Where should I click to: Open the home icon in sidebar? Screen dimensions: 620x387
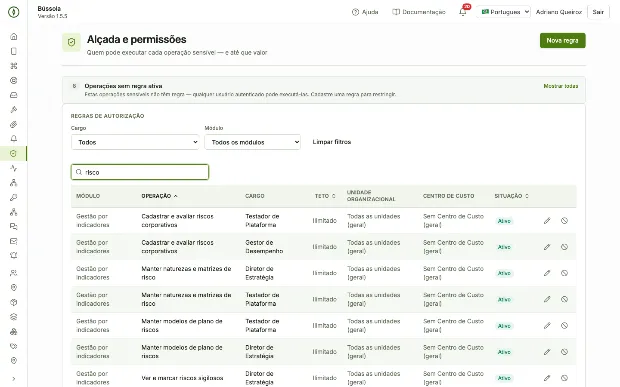point(13,36)
